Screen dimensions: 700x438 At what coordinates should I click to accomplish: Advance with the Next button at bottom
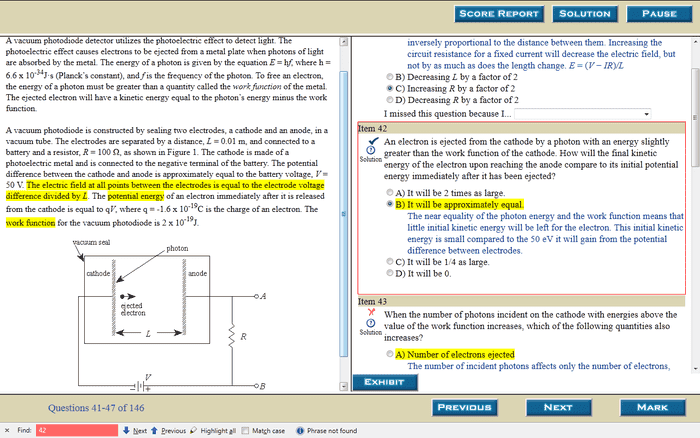[558, 408]
